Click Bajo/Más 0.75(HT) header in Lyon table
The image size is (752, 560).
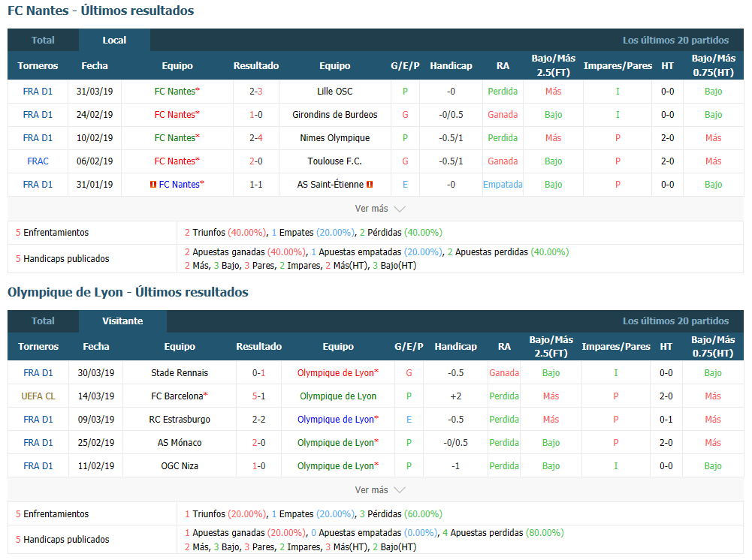713,346
